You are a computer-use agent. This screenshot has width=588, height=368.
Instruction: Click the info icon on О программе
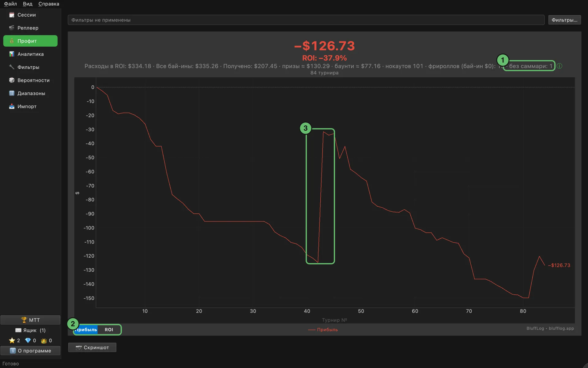[x=13, y=351]
